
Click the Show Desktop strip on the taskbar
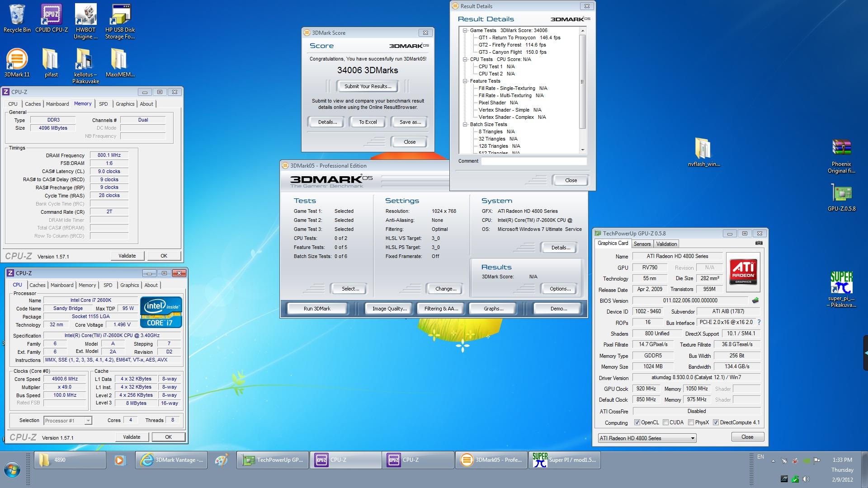tap(864, 470)
